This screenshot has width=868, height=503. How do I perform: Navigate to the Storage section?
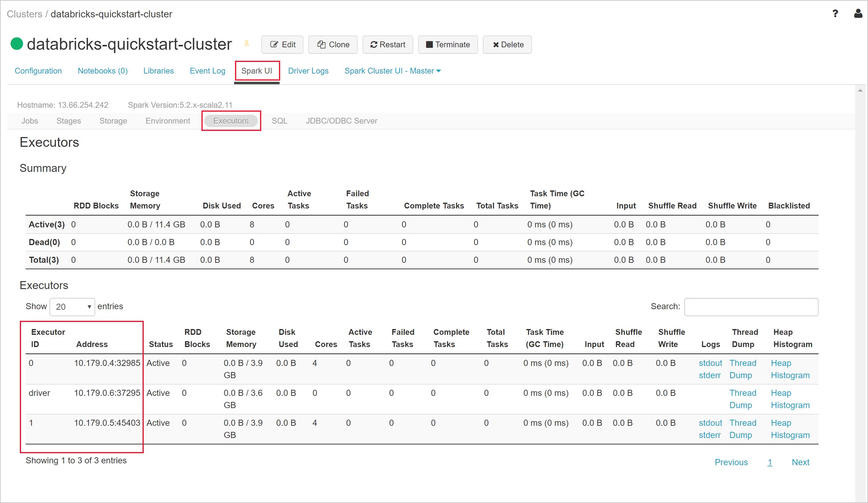click(x=113, y=121)
